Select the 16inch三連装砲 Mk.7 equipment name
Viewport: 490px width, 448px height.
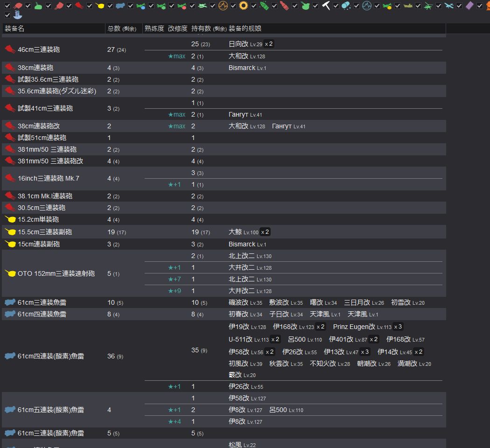pyautogui.click(x=49, y=178)
